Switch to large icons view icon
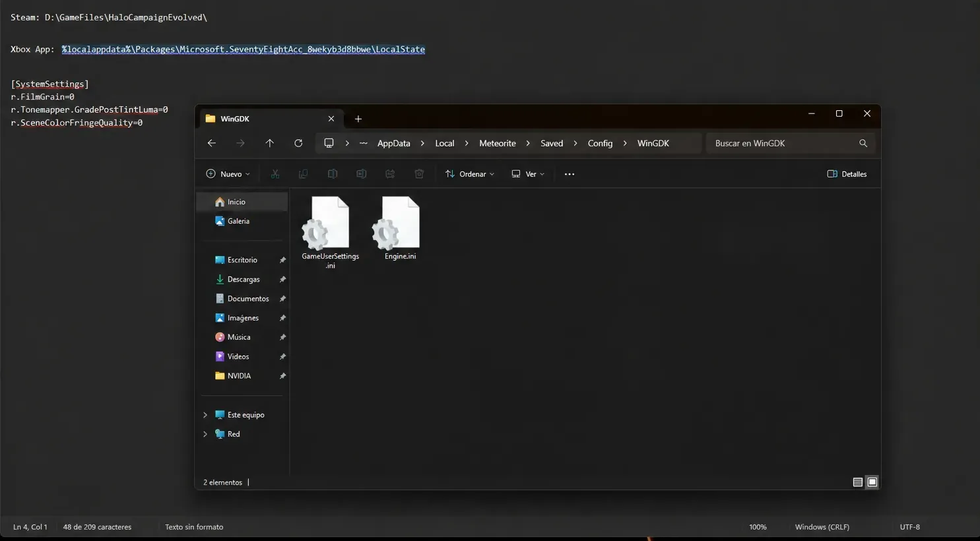The image size is (980, 541). [872, 482]
